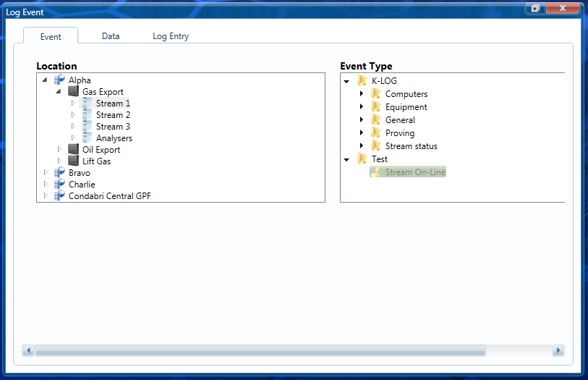Screen dimensions: 588x380
Task: Click the horizontal scrollbar left arrow
Action: (x=28, y=351)
